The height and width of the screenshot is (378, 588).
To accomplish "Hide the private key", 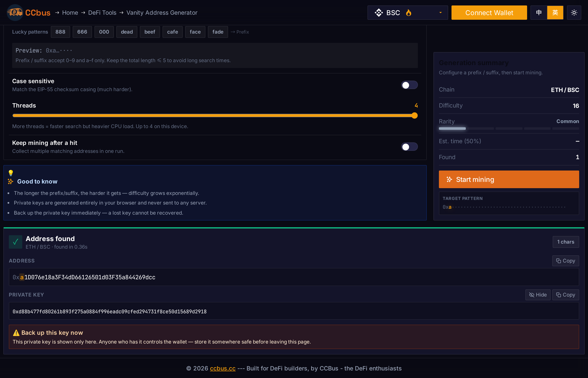I will pos(538,295).
